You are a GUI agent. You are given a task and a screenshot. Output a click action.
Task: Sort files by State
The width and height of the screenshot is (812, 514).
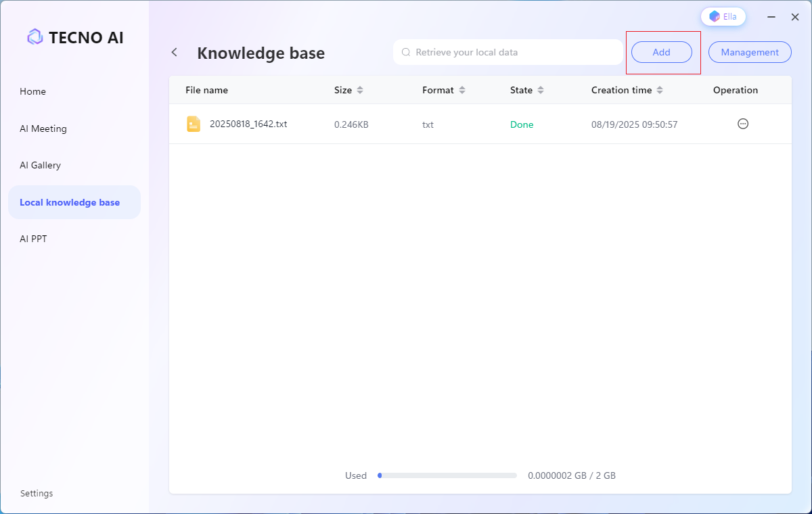pyautogui.click(x=541, y=90)
